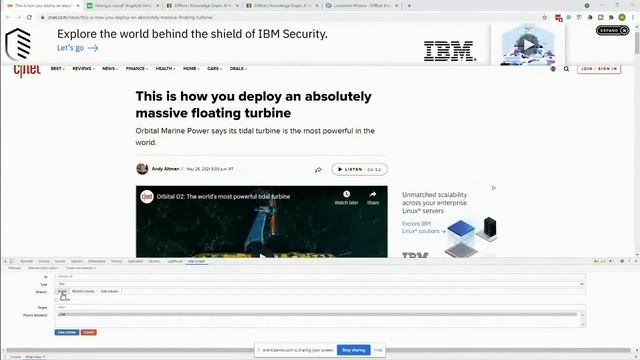Click the Select button for the selector
640x360 pixels.
click(62, 291)
